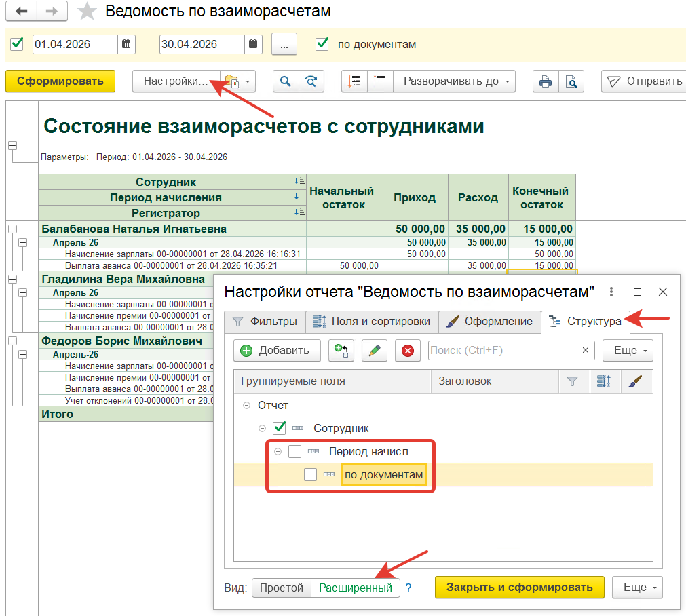Click the start date field 01.04.2026
Viewport: 686px width, 616px height.
75,44
